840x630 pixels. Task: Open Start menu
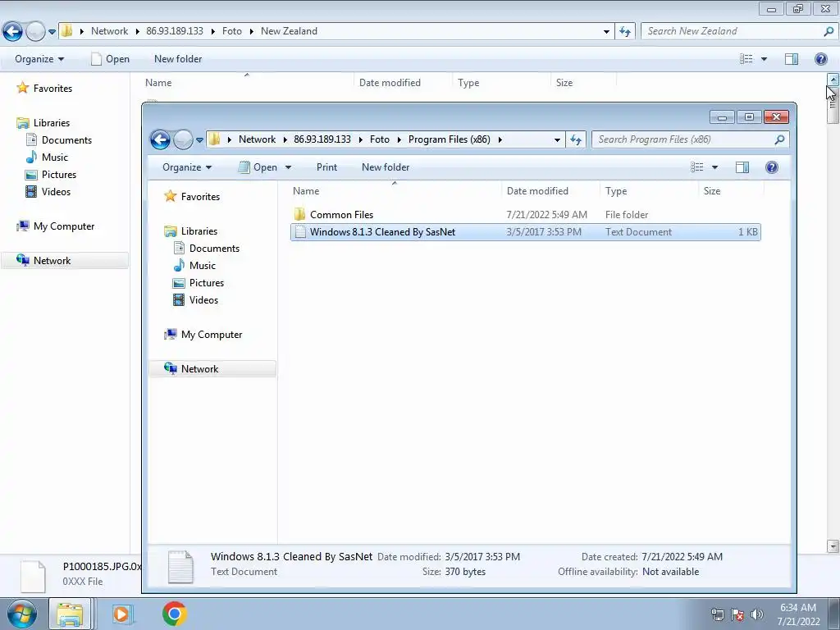point(22,614)
